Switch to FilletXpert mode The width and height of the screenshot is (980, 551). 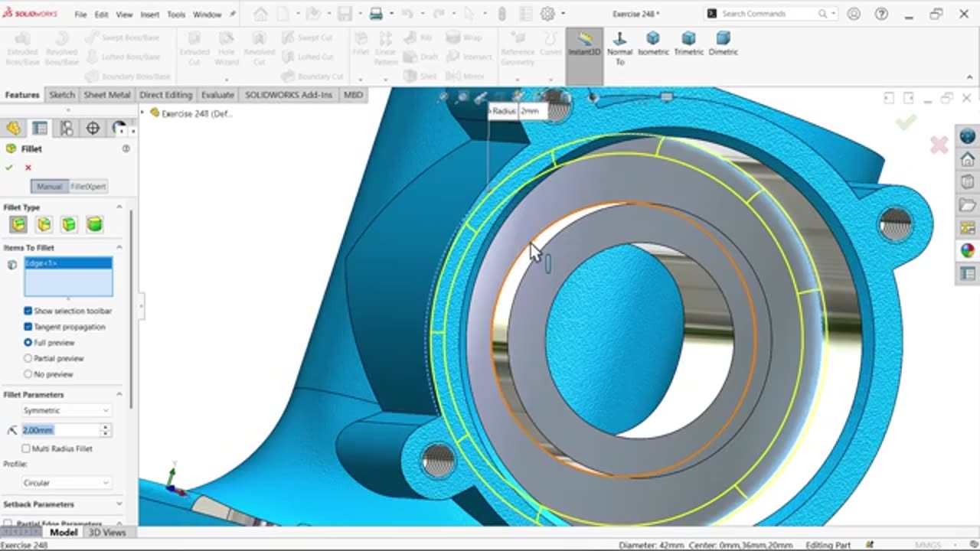coord(88,187)
